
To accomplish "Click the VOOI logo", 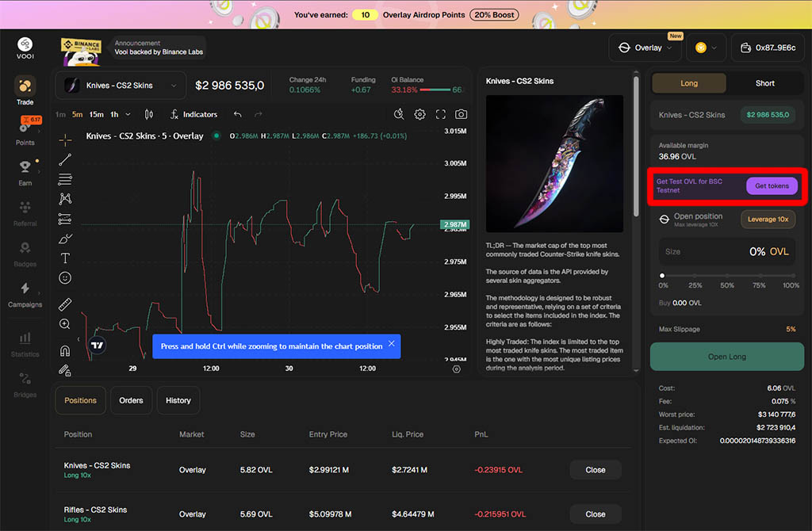I will [25, 48].
